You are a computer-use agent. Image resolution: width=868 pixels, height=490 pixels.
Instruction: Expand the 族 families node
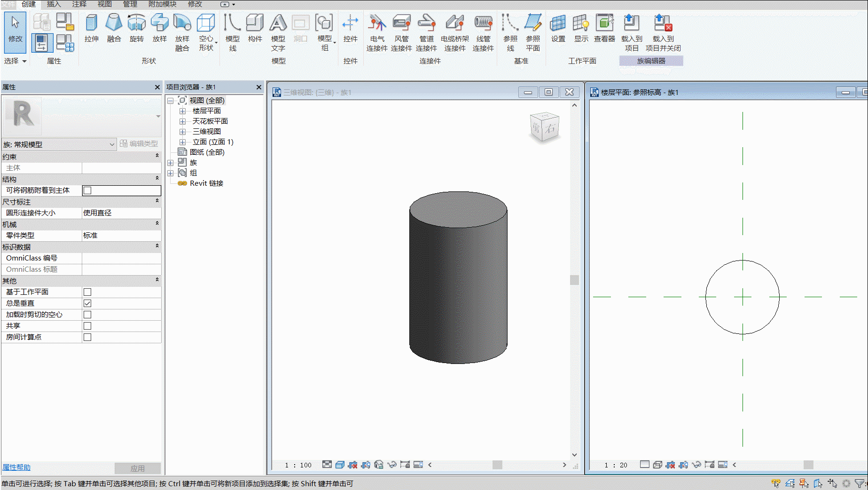pos(171,163)
